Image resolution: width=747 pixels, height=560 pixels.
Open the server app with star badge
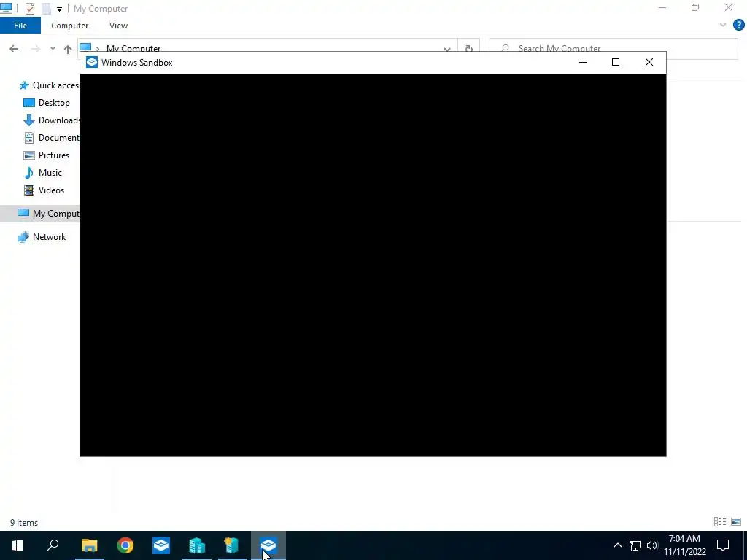coord(232,545)
